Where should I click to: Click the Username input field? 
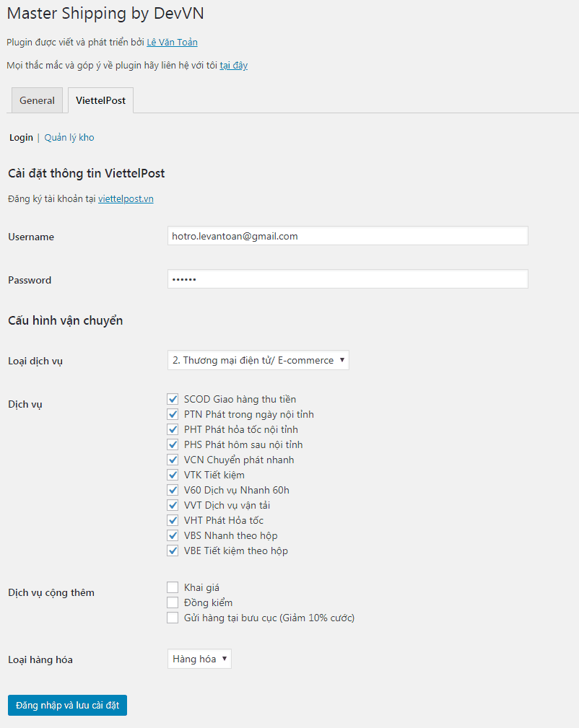pos(347,236)
